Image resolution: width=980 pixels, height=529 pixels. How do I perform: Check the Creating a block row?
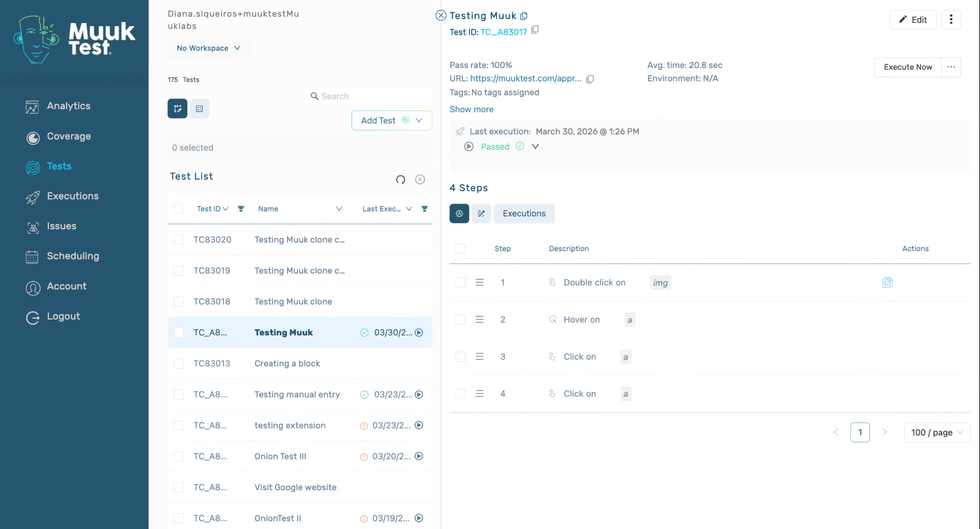[179, 364]
